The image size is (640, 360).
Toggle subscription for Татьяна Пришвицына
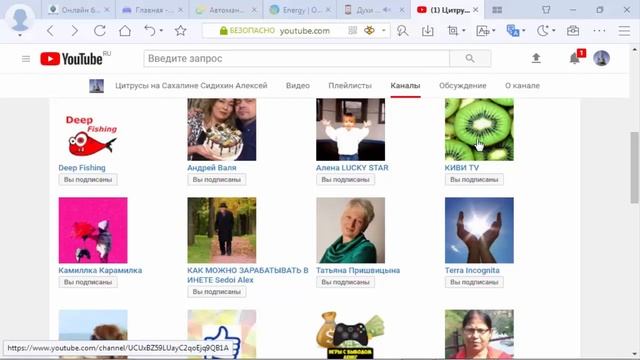pyautogui.click(x=345, y=282)
